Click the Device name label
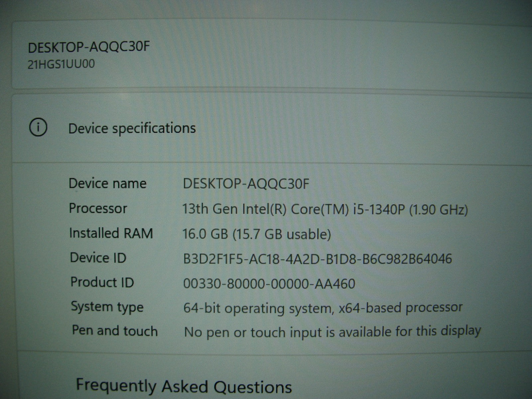 (107, 184)
